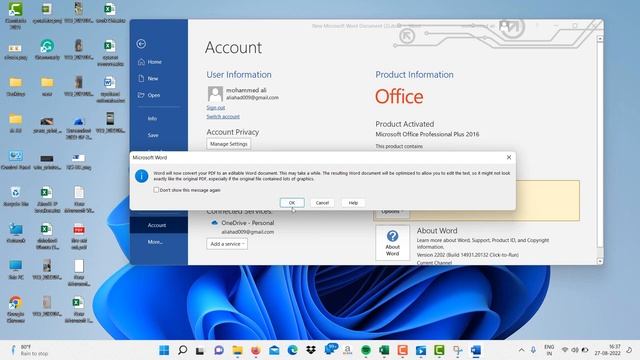The height and width of the screenshot is (360, 640).
Task: Open taskbar Search
Action: tap(182, 350)
